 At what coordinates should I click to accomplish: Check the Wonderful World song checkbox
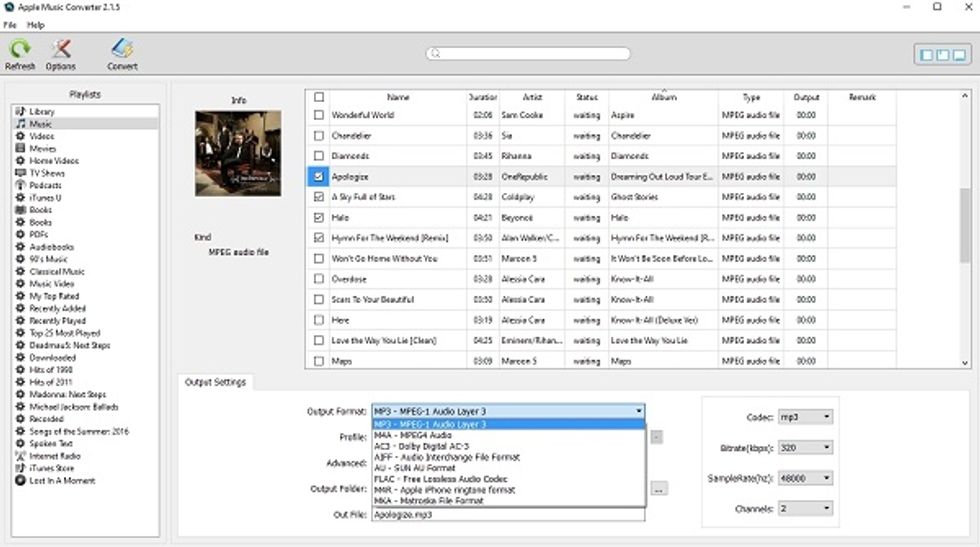point(319,115)
